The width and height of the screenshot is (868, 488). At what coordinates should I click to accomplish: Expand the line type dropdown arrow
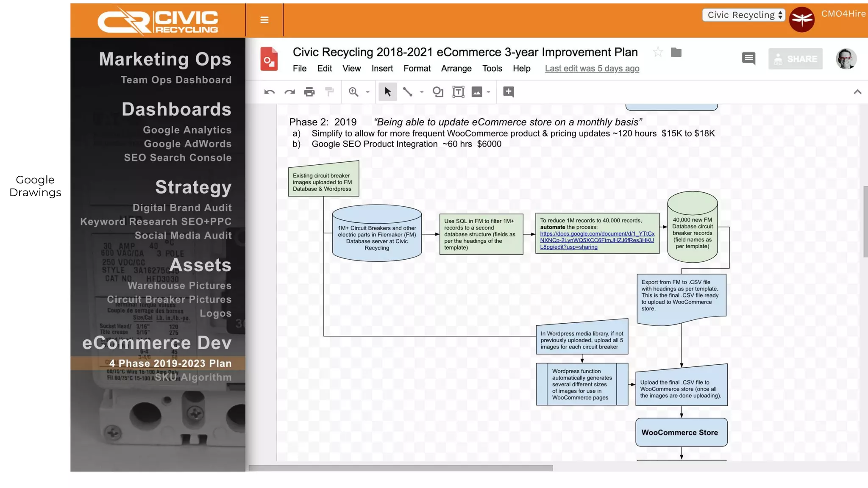(x=422, y=92)
